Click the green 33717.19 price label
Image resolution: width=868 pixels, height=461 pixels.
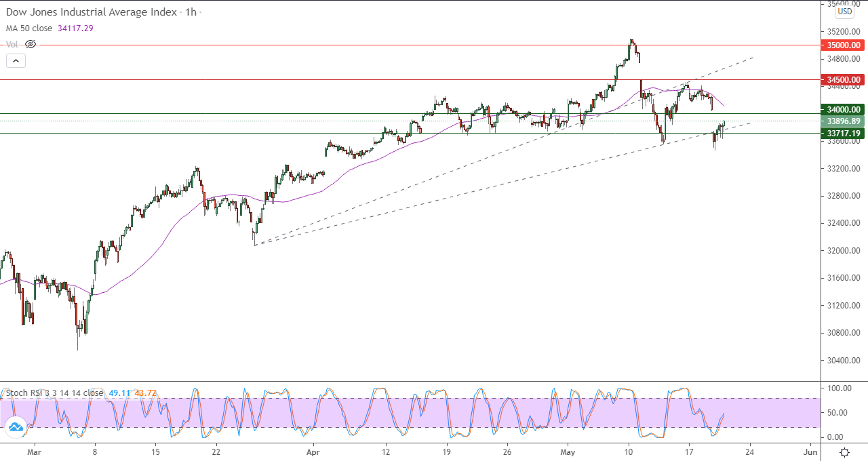(842, 134)
